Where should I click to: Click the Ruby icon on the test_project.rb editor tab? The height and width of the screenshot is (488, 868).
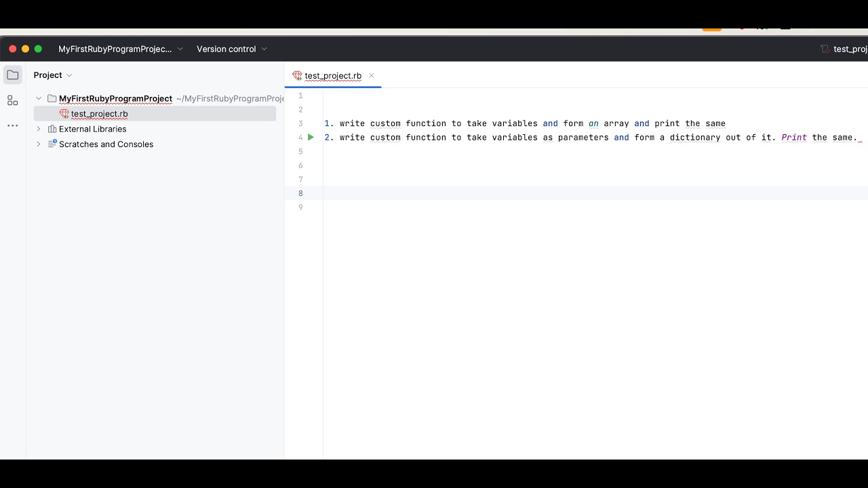click(x=297, y=76)
